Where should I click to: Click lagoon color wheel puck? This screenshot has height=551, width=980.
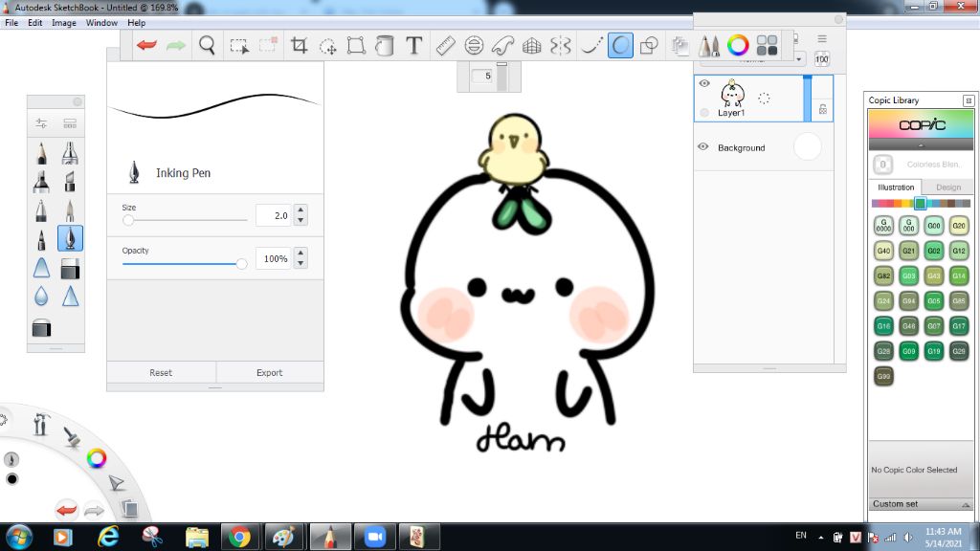(97, 458)
